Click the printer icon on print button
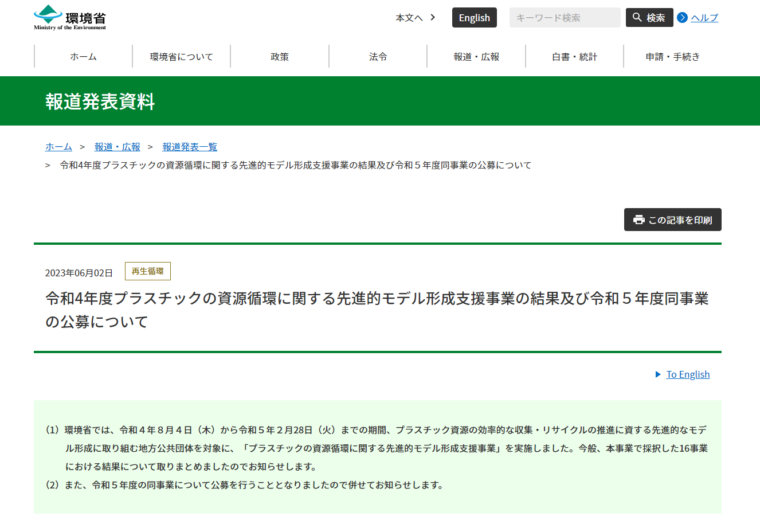Screen dimensions: 760x532 [638, 220]
